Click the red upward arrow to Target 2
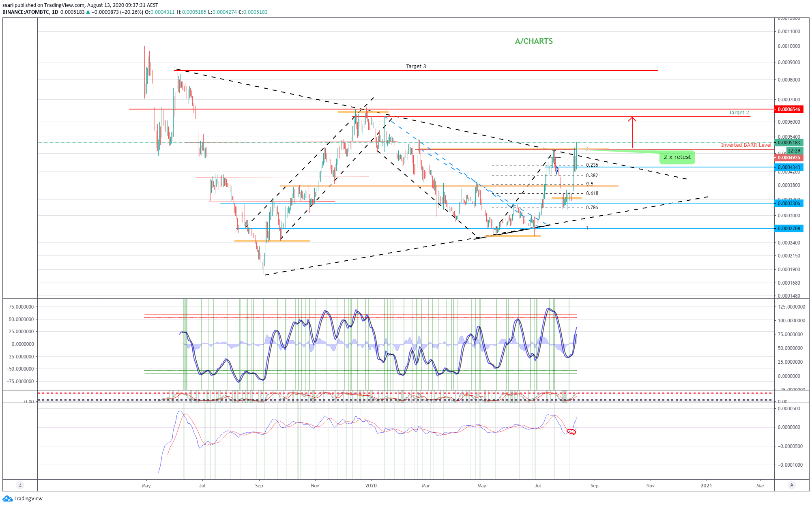This screenshot has height=506, width=812. 632,132
